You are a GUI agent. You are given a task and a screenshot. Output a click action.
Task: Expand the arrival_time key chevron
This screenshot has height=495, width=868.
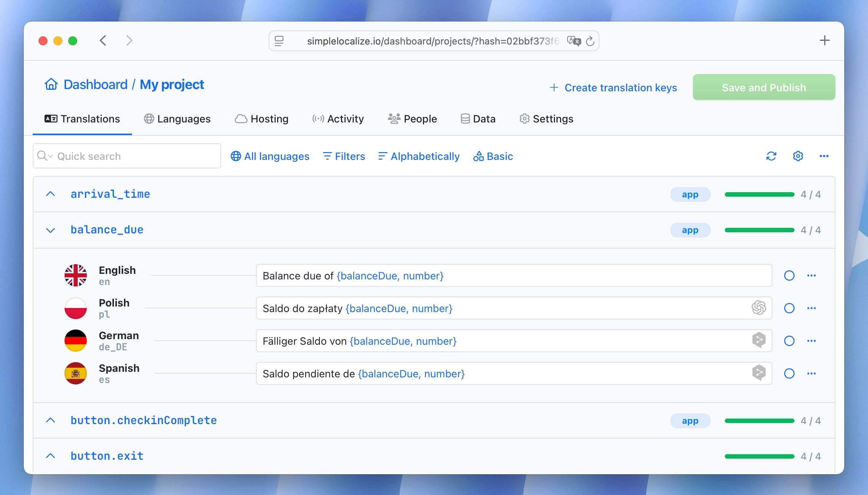pos(50,194)
